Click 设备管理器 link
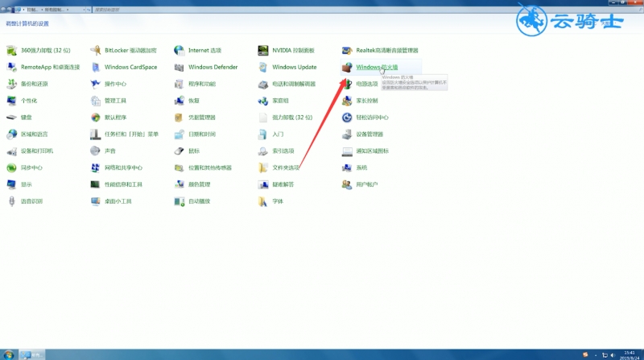644x360 pixels. coord(369,134)
